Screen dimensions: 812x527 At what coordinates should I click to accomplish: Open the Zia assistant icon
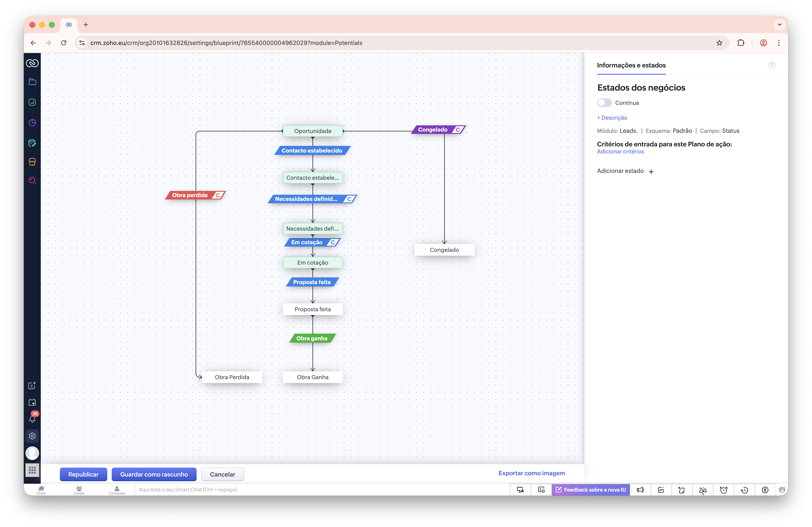(702, 490)
